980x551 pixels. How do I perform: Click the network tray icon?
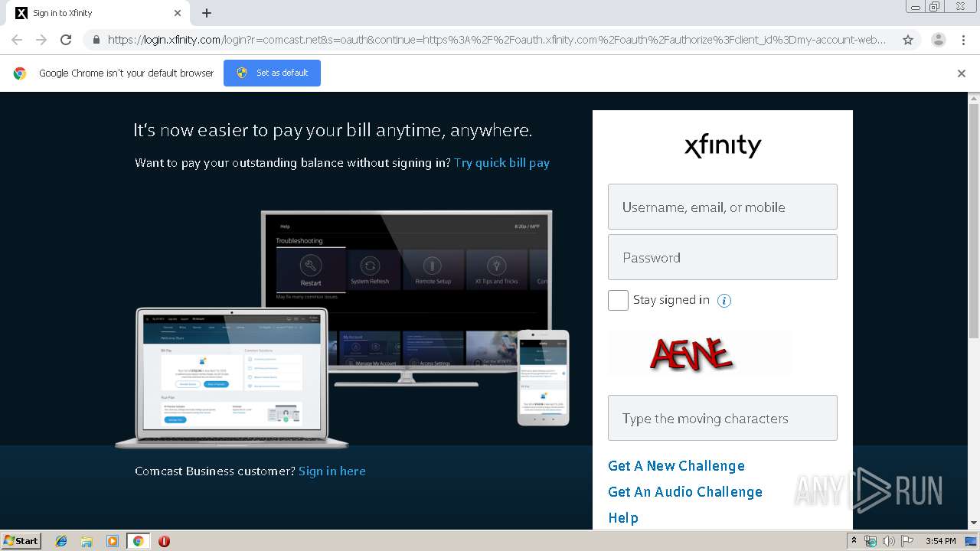click(871, 541)
